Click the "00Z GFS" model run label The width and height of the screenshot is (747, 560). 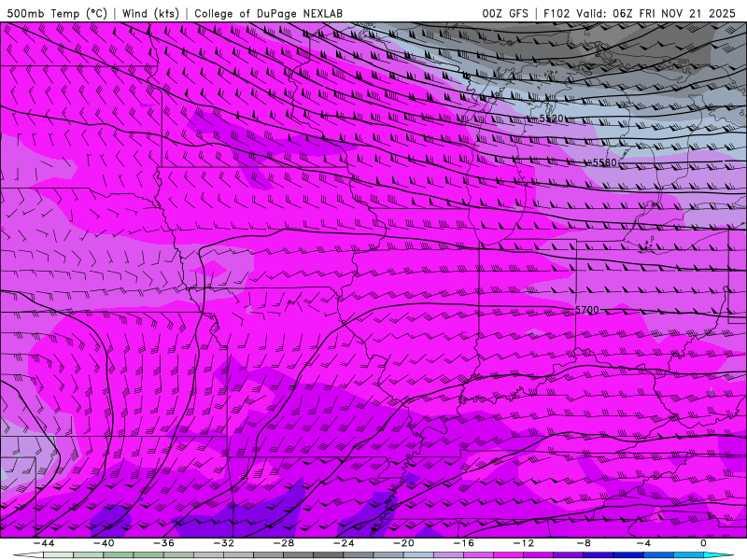505,13
